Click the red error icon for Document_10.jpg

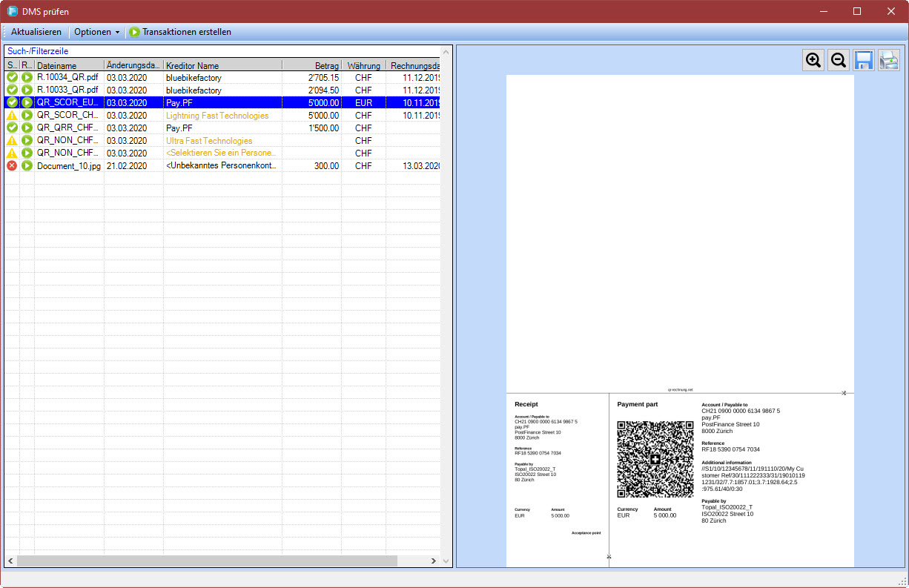point(12,165)
